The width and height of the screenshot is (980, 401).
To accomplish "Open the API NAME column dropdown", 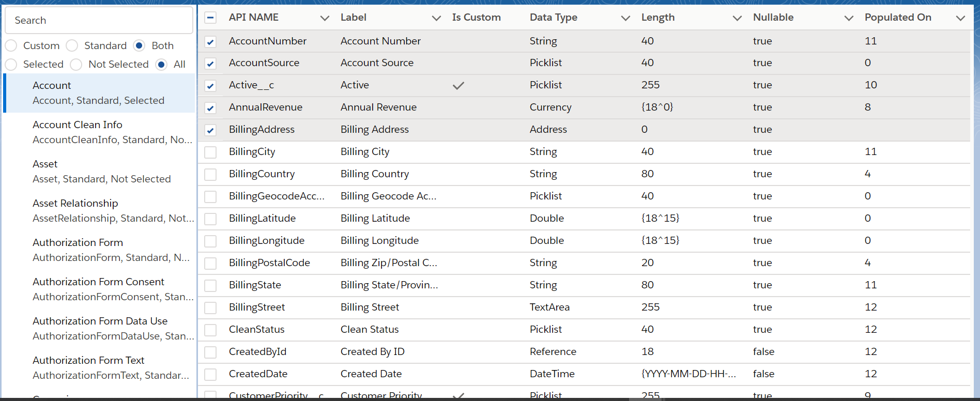I will [x=325, y=18].
